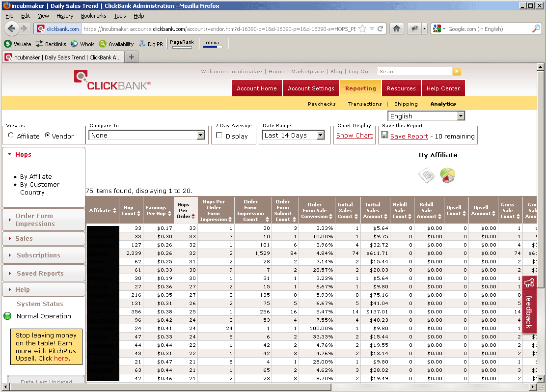
Task: Select the Vendor radio button
Action: (48, 136)
